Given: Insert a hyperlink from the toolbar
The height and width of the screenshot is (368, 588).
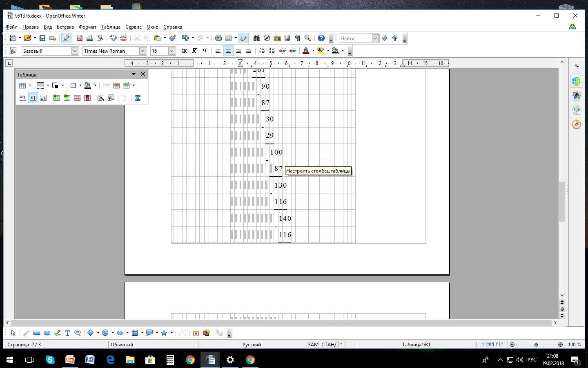Looking at the screenshot, I should 218,38.
